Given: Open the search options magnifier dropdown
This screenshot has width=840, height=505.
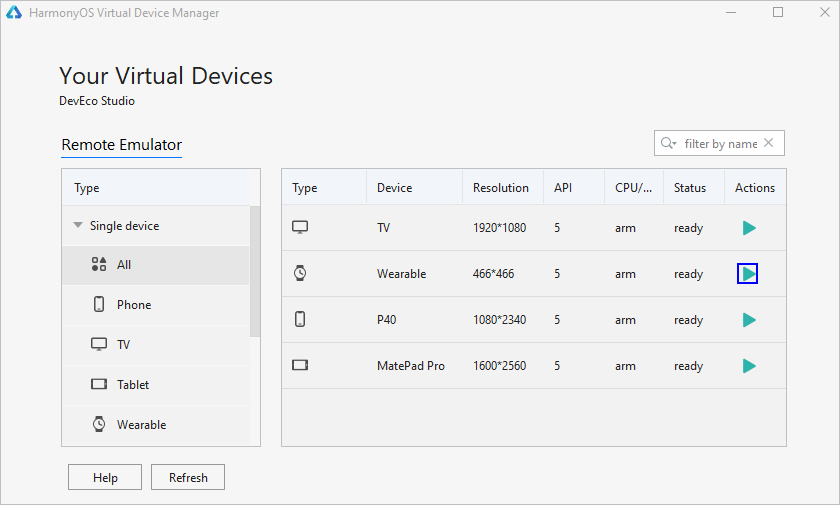Looking at the screenshot, I should tap(668, 144).
